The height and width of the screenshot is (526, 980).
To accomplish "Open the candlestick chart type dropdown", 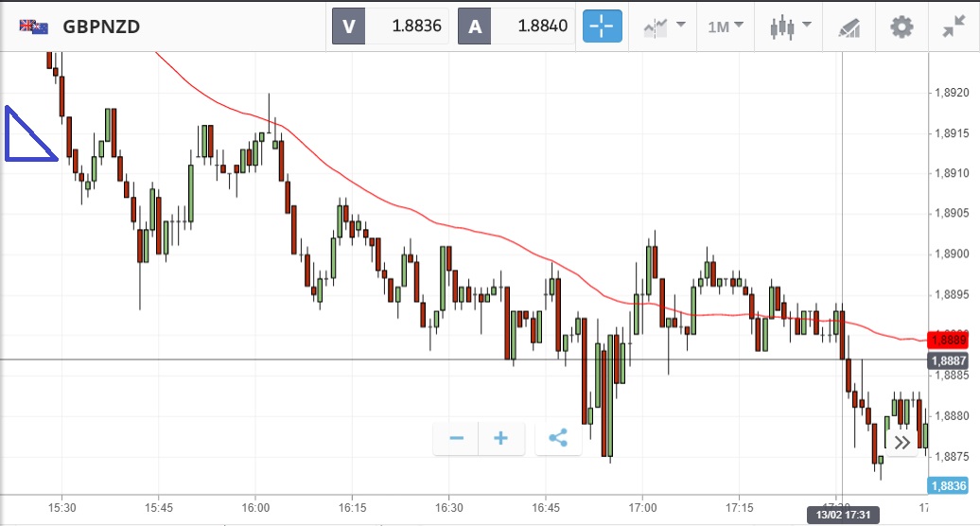I will click(791, 26).
